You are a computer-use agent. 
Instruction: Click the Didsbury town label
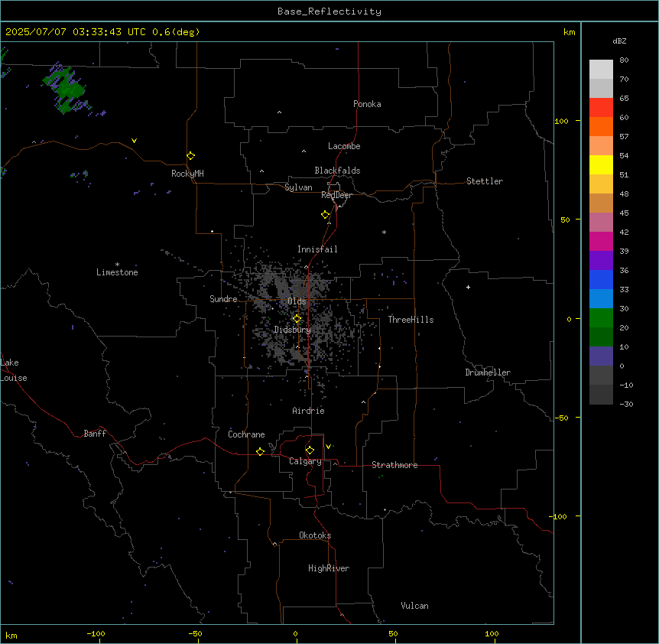[293, 330]
